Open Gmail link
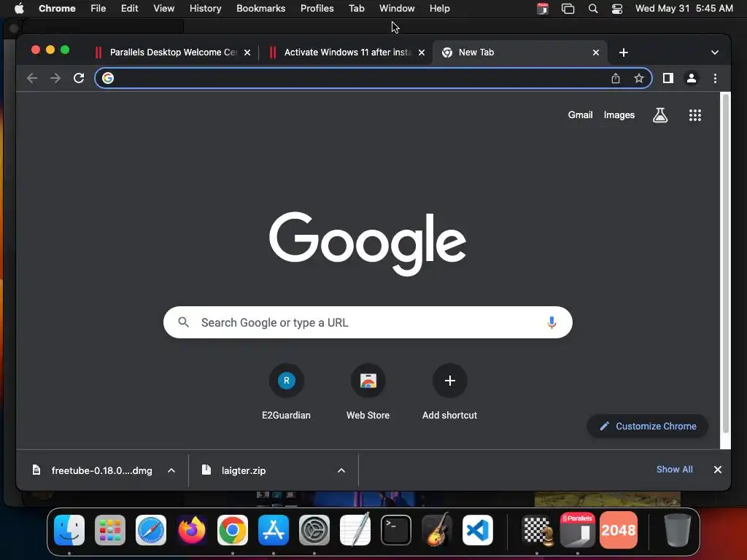Image resolution: width=747 pixels, height=560 pixels. click(580, 114)
